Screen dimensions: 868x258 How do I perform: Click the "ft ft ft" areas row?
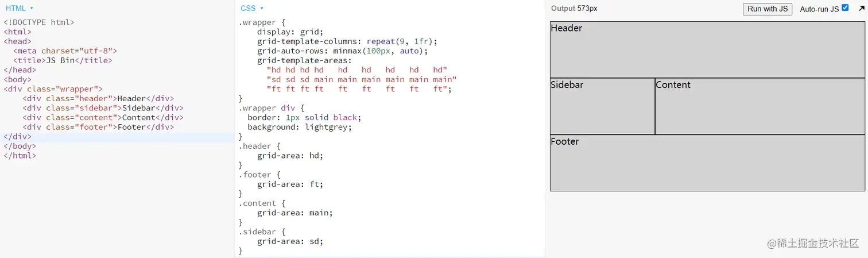coord(359,89)
